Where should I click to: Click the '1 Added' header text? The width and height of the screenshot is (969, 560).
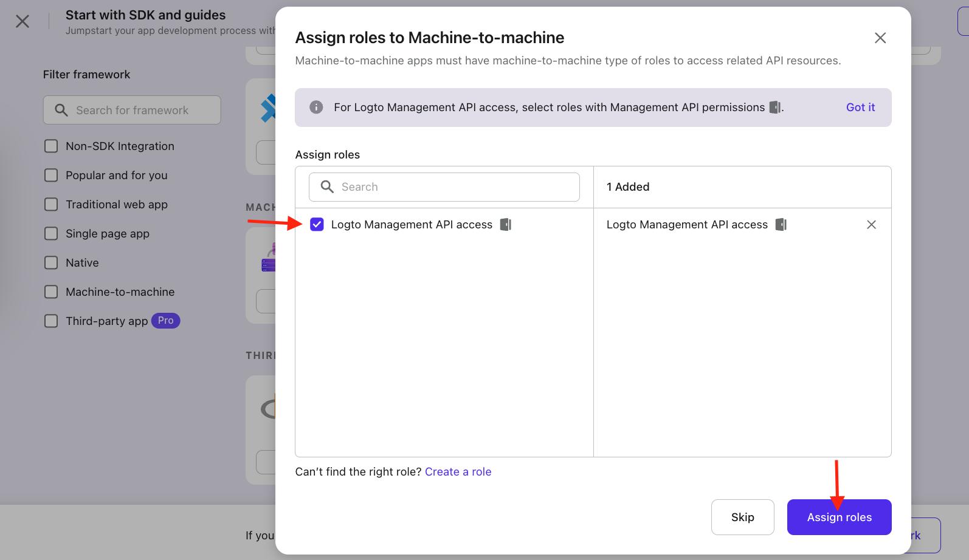[628, 187]
